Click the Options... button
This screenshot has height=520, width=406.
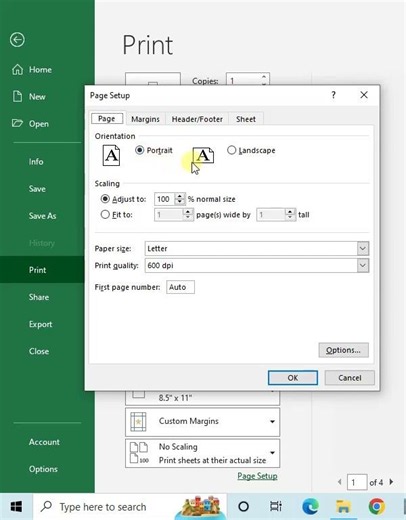tap(343, 350)
